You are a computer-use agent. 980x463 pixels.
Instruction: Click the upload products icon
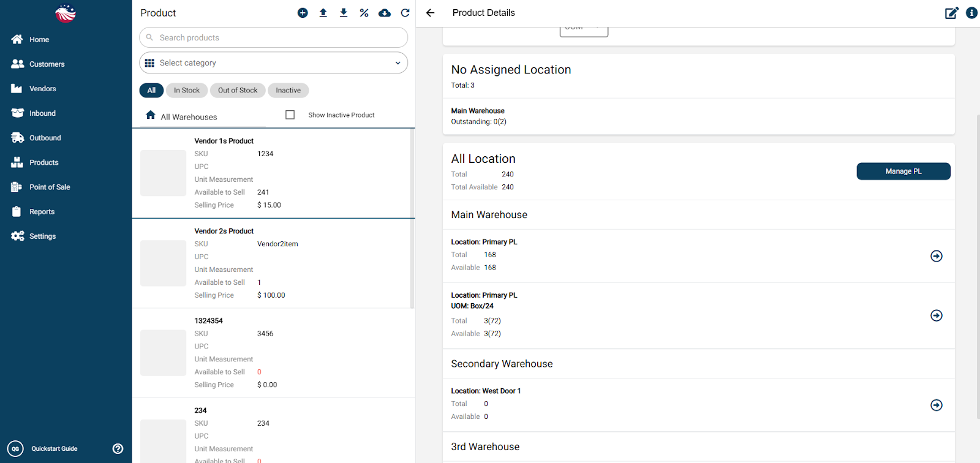(323, 13)
